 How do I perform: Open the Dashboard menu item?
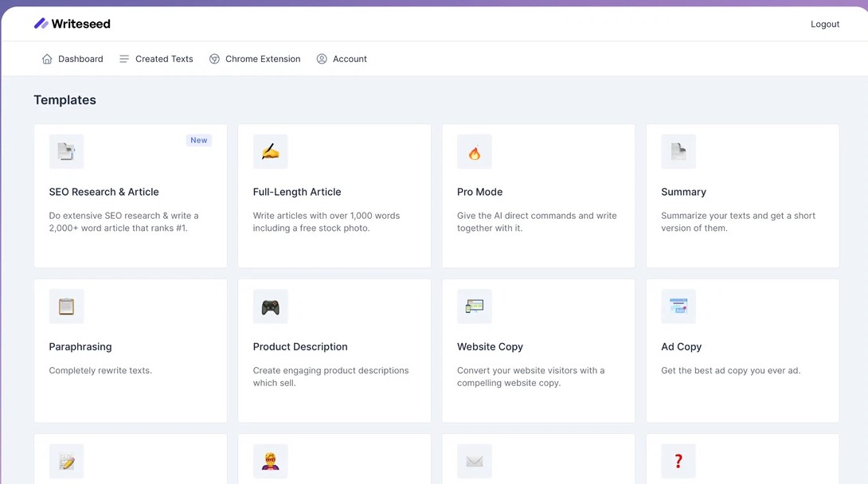(80, 59)
